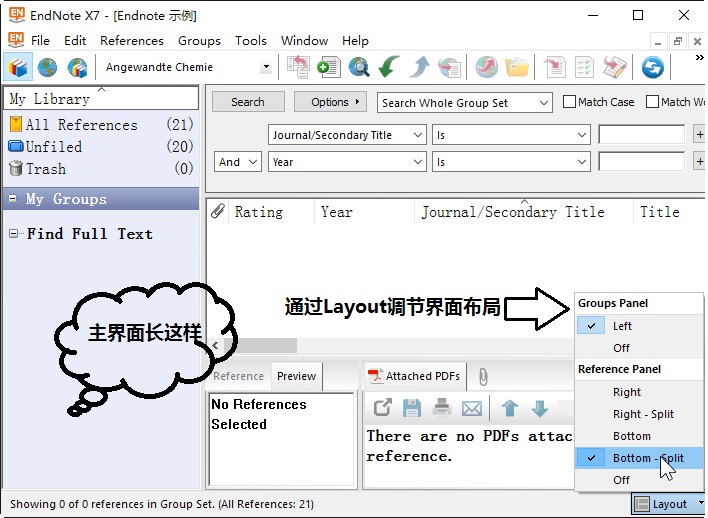The width and height of the screenshot is (708, 518).
Task: Click Previous Page up arrow icon
Action: (x=510, y=408)
